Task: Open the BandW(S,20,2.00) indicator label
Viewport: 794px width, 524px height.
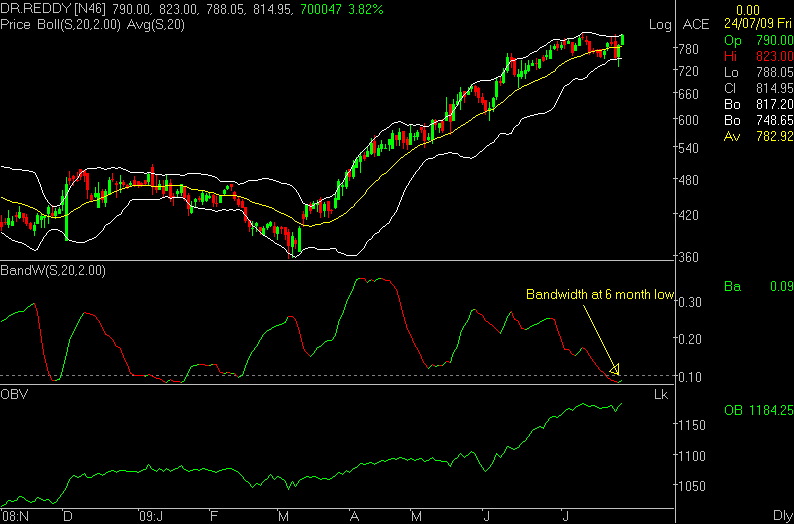Action: pos(53,271)
